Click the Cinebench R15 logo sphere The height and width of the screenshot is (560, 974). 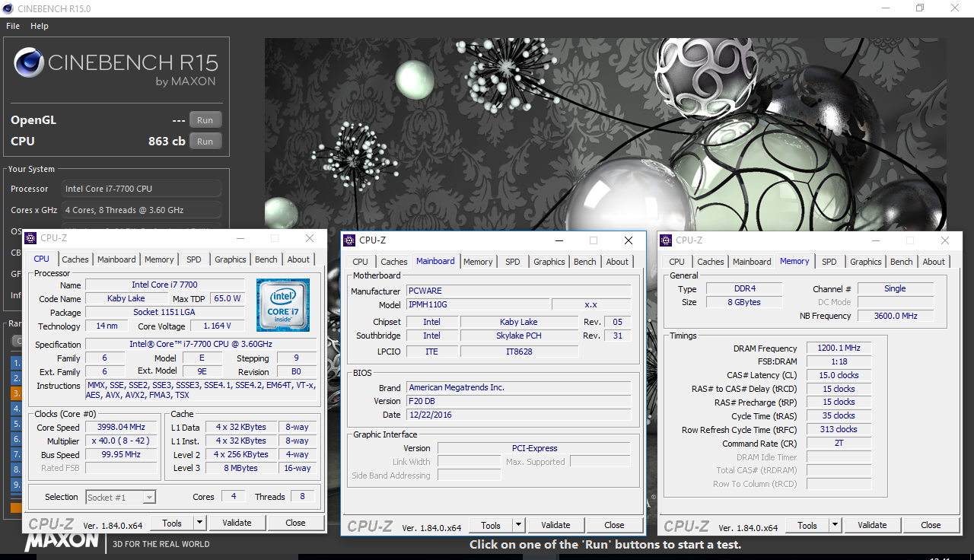coord(28,62)
